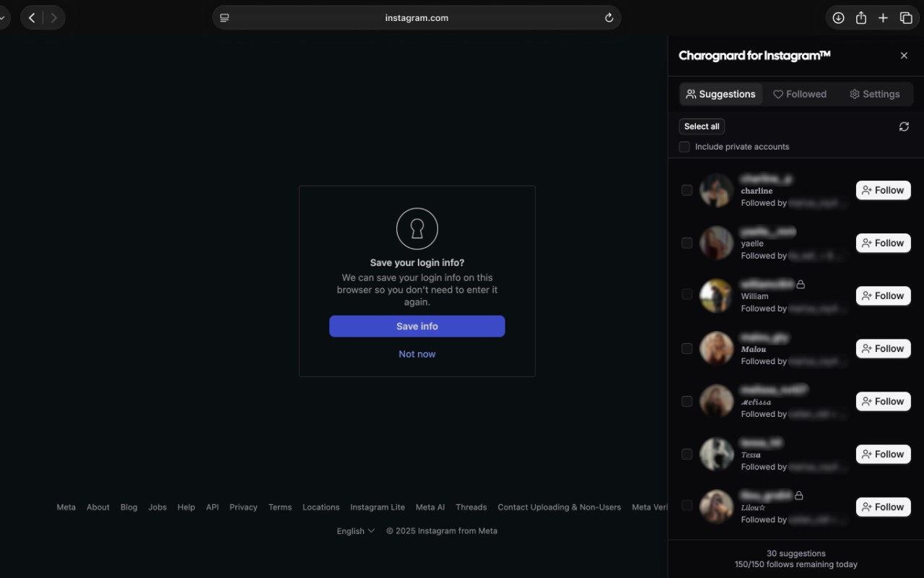Click the private lock icon beside Lilou
Screen dimensions: 924x578
[799, 495]
